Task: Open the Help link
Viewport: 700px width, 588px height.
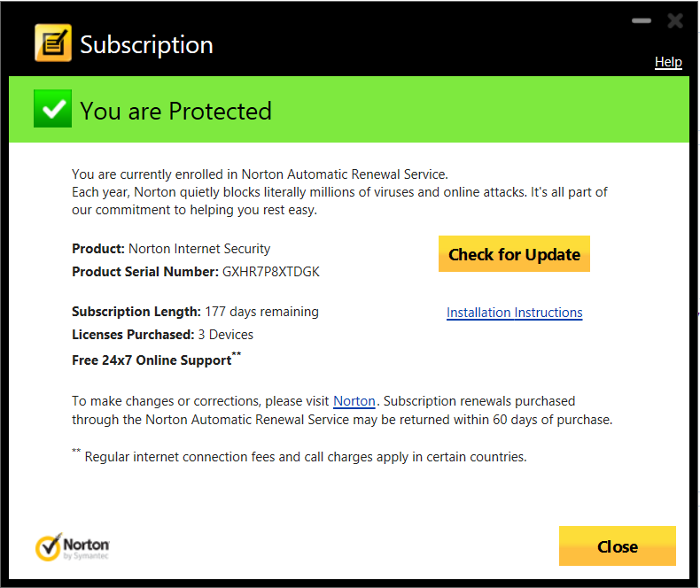Action: 668,62
